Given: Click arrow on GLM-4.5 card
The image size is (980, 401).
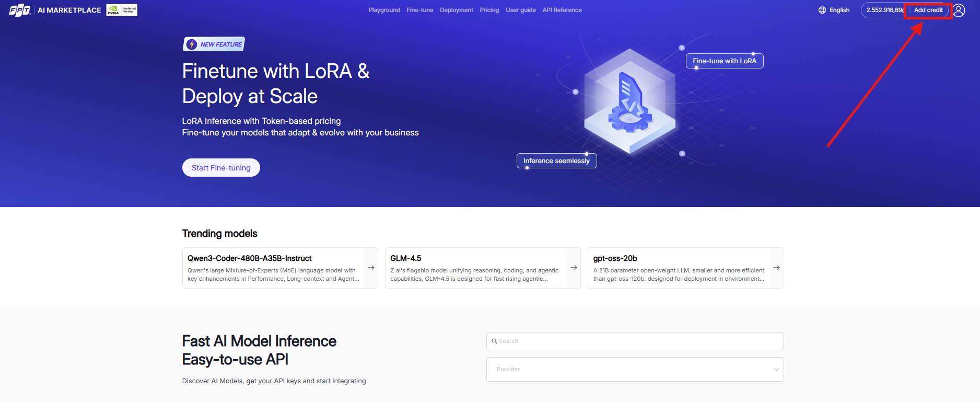Looking at the screenshot, I should pyautogui.click(x=574, y=268).
